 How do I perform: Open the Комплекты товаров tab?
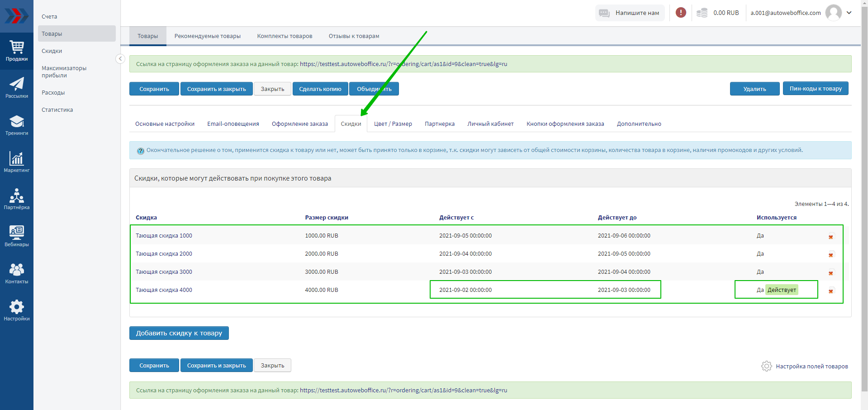[x=285, y=36]
